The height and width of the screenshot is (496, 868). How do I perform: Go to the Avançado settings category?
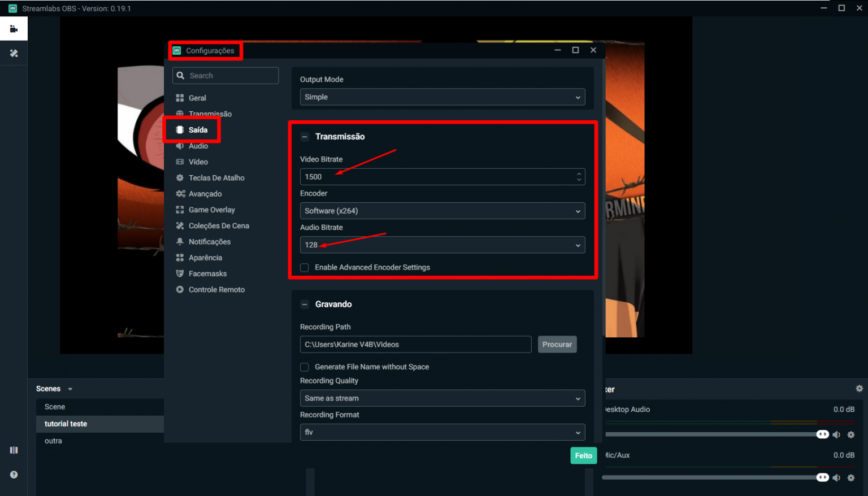pos(205,194)
